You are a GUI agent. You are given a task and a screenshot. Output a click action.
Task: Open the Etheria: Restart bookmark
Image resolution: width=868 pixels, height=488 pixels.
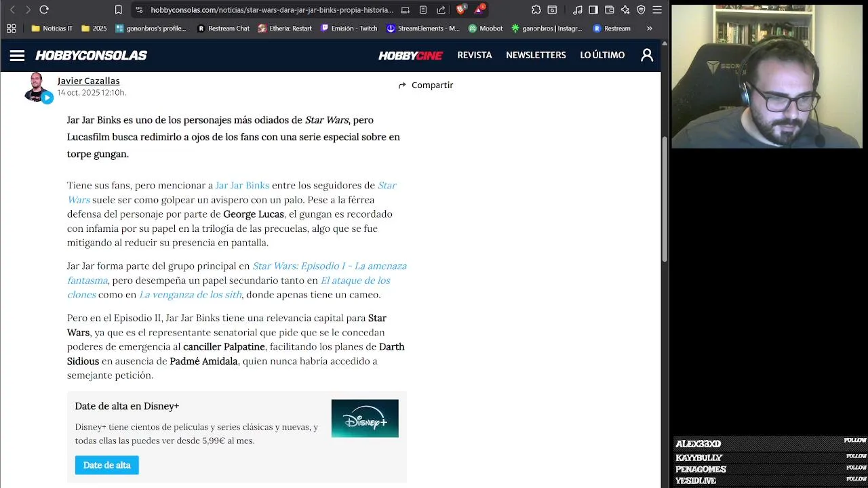pos(285,28)
